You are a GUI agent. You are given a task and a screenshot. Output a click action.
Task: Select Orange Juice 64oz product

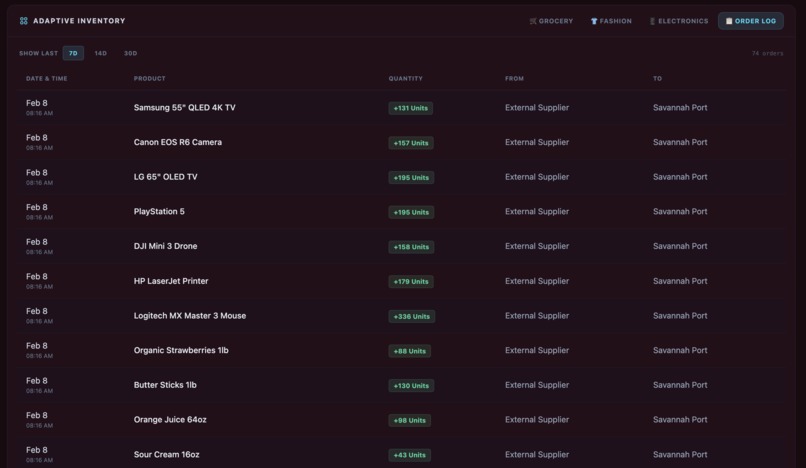[170, 420]
